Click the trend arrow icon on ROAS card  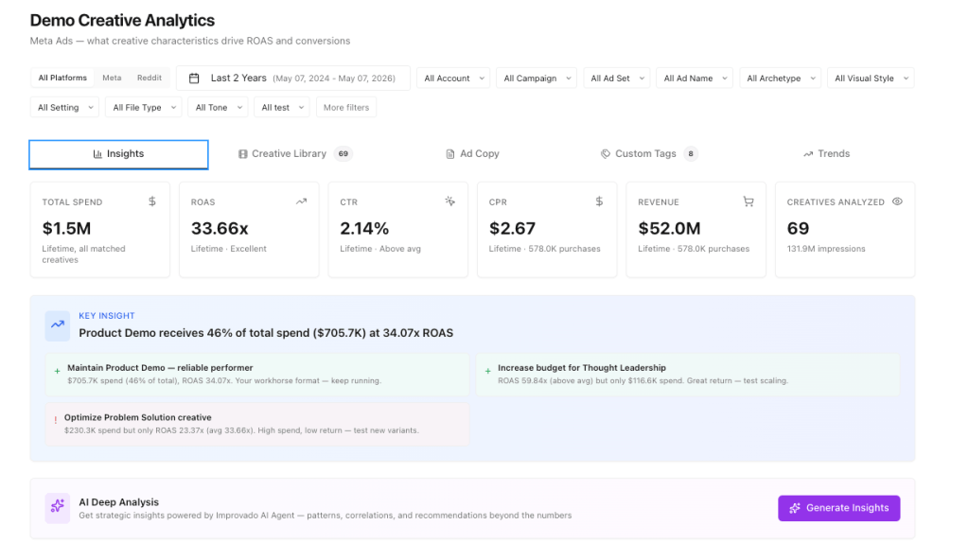pyautogui.click(x=301, y=201)
